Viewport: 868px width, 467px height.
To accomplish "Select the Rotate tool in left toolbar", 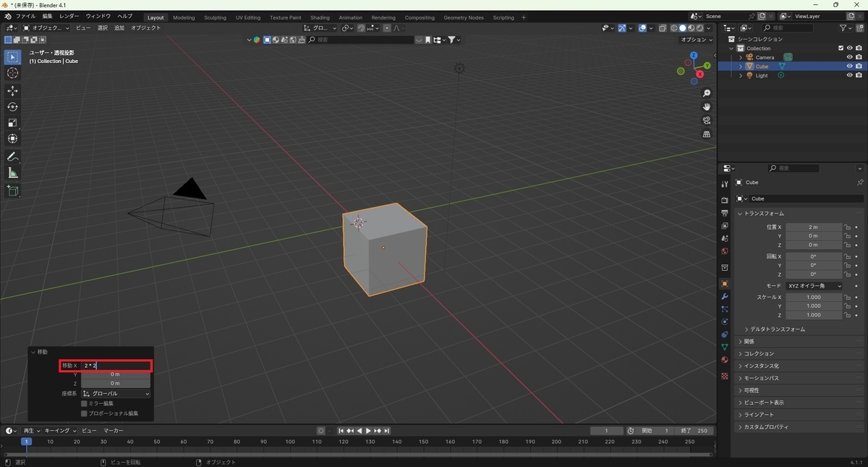I will [x=12, y=106].
